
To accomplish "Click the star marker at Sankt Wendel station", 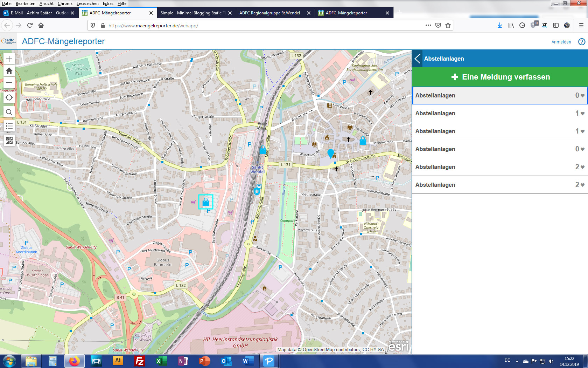I will pos(257,191).
